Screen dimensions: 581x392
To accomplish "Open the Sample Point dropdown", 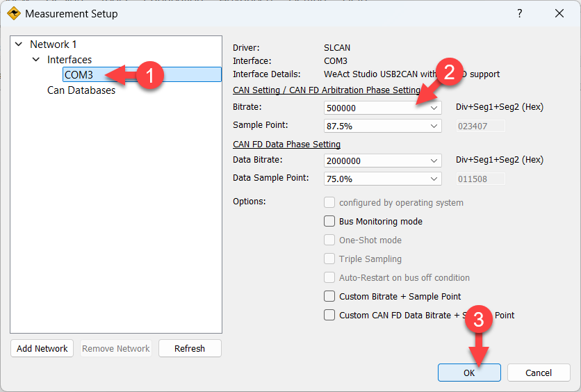I will pos(434,126).
